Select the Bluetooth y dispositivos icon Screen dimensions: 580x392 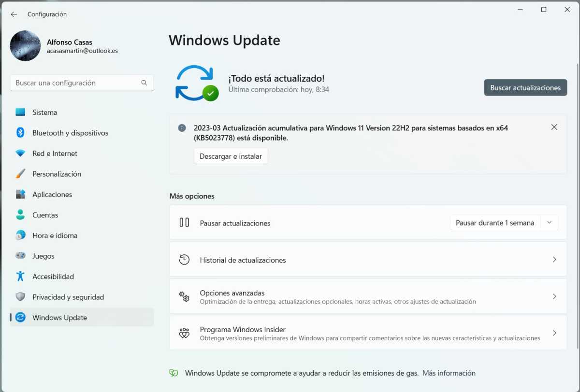click(x=20, y=133)
